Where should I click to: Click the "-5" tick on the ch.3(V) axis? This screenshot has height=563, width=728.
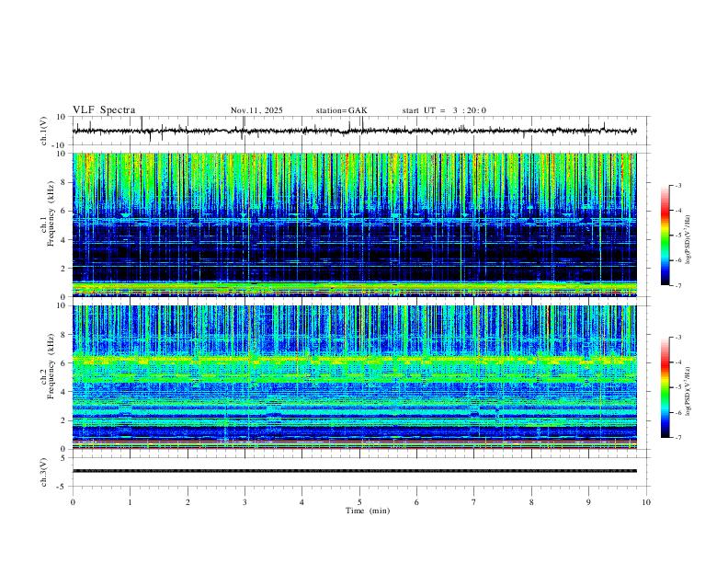click(x=63, y=487)
